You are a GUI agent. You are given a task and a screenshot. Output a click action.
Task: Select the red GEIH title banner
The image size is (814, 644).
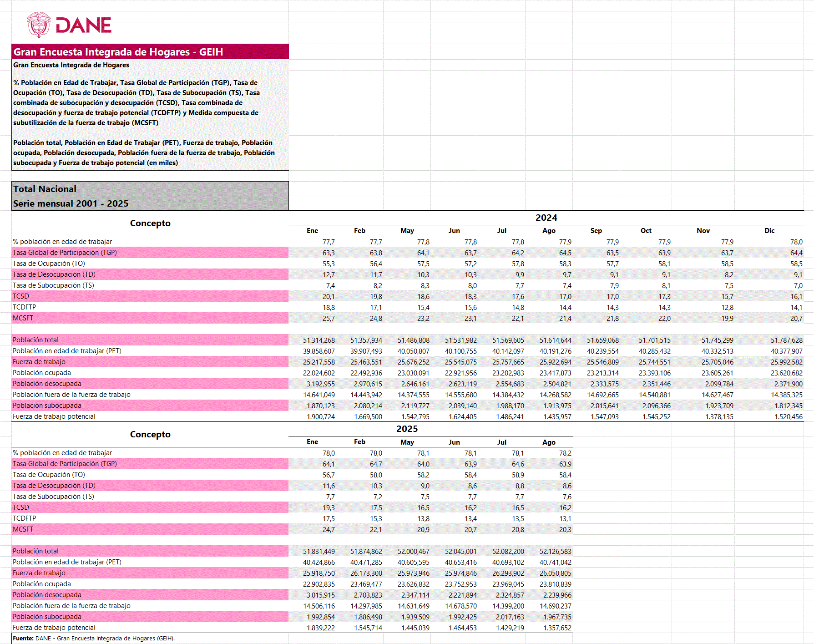[x=150, y=52]
